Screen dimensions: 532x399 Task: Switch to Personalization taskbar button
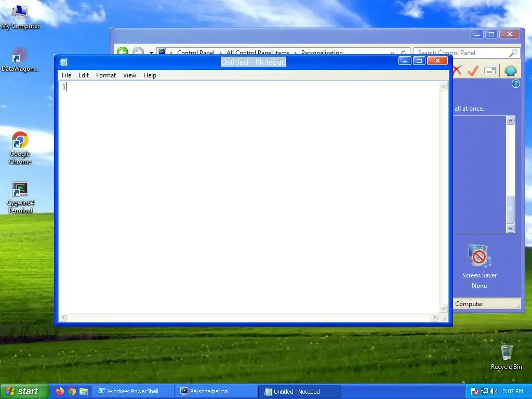click(x=216, y=391)
